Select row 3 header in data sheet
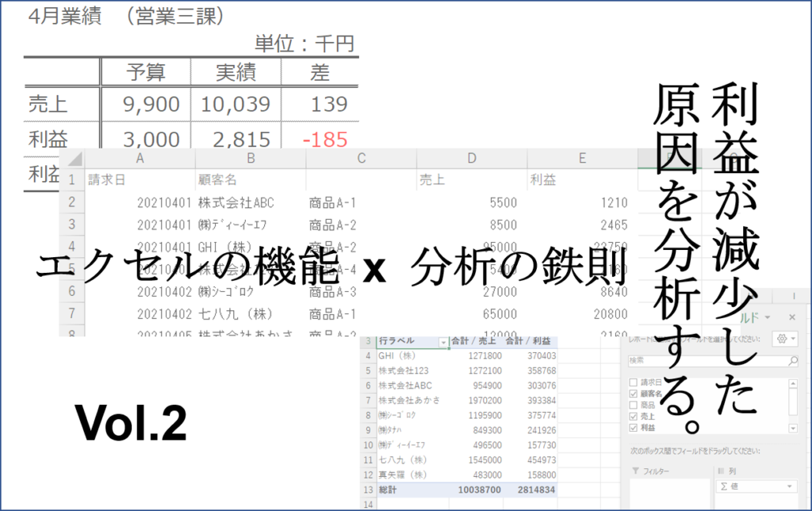 coord(72,225)
